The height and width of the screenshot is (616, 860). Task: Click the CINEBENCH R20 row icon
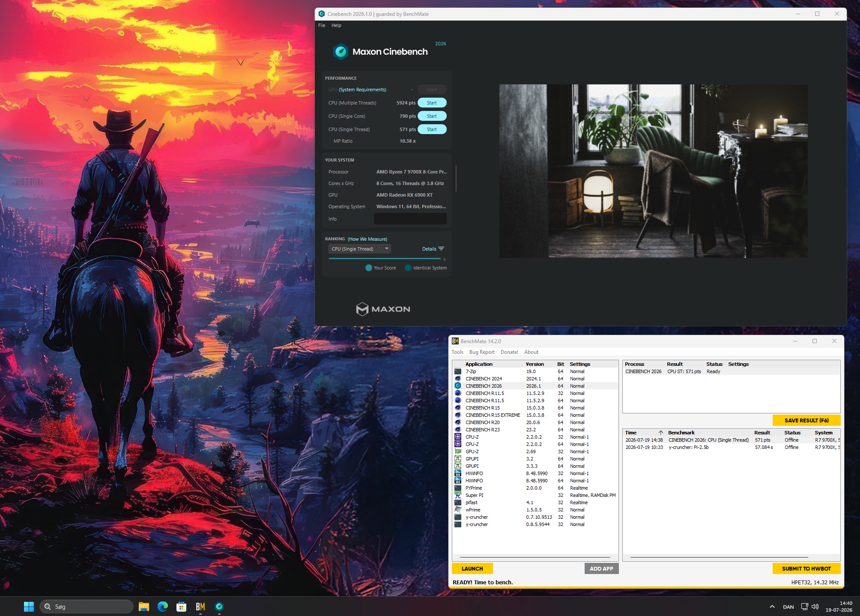pyautogui.click(x=458, y=422)
